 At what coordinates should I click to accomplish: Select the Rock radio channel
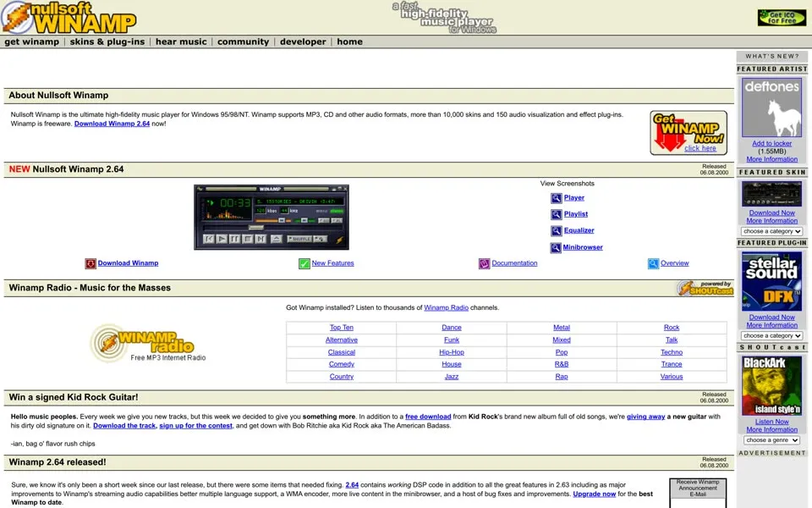(672, 328)
